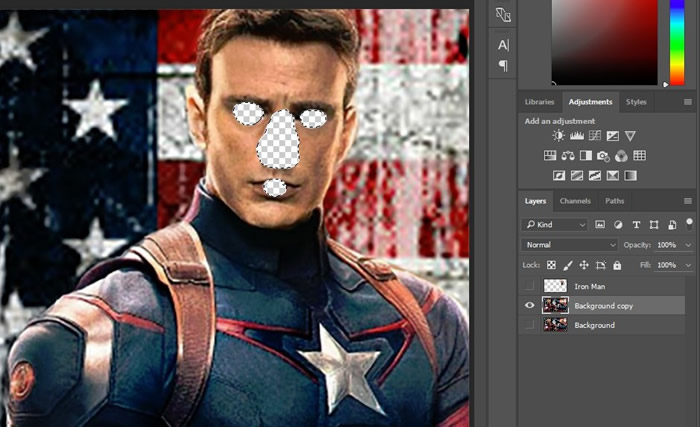Filter layers by type layers
This screenshot has width=700, height=427.
[636, 225]
